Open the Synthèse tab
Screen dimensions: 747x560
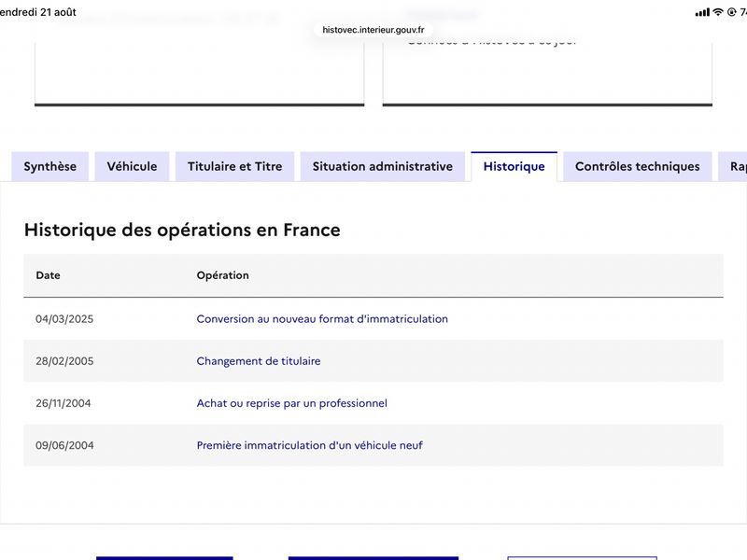point(50,167)
